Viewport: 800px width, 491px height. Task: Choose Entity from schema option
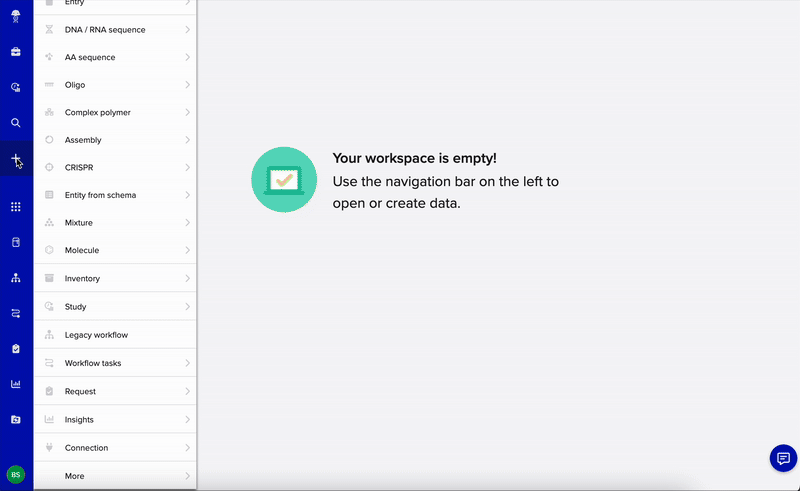[x=100, y=195]
